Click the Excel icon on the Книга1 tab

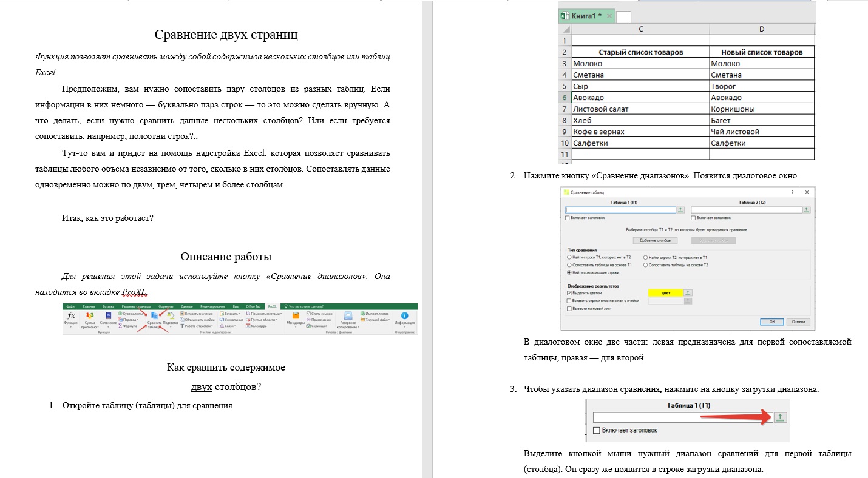(x=565, y=16)
